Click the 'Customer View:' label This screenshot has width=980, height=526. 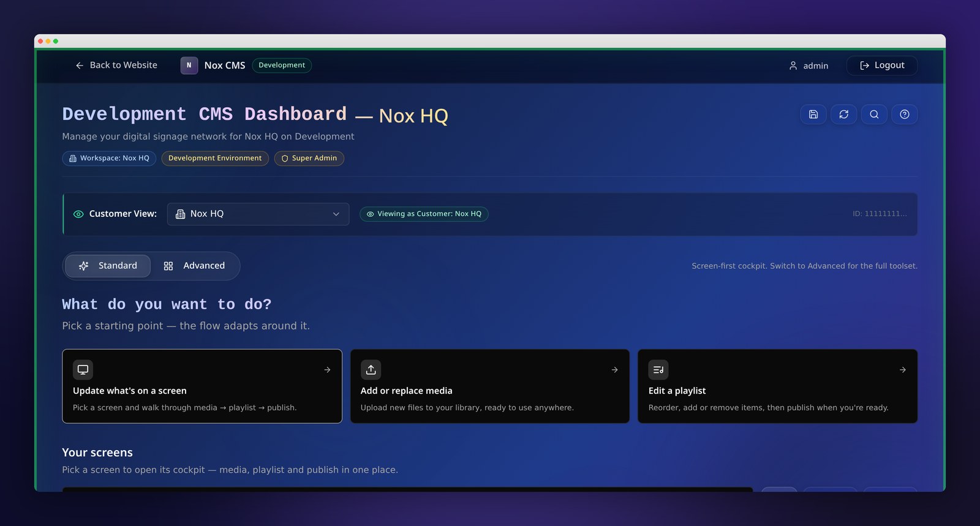click(123, 214)
